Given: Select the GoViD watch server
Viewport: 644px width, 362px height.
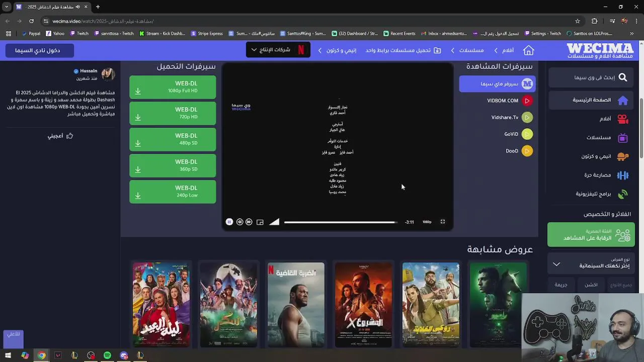Looking at the screenshot, I should tap(518, 134).
